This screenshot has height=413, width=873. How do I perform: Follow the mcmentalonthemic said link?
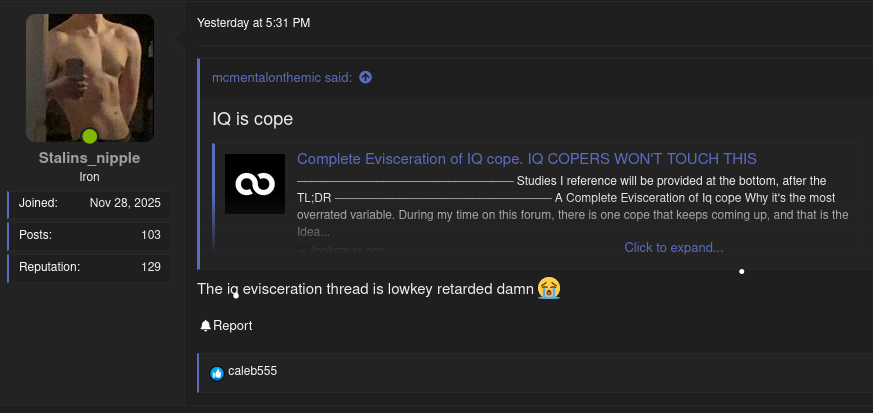click(x=282, y=77)
